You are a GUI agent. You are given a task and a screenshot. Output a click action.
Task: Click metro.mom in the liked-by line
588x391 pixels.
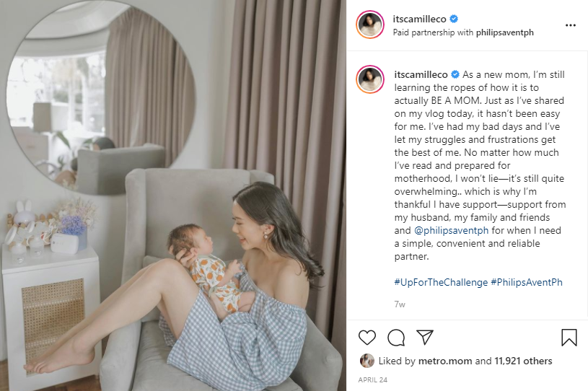[444, 361]
